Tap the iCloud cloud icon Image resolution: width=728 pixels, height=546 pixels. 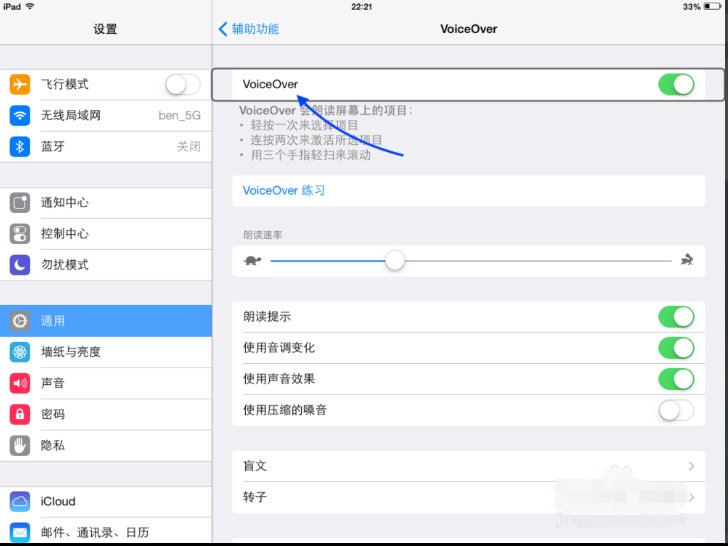20,501
